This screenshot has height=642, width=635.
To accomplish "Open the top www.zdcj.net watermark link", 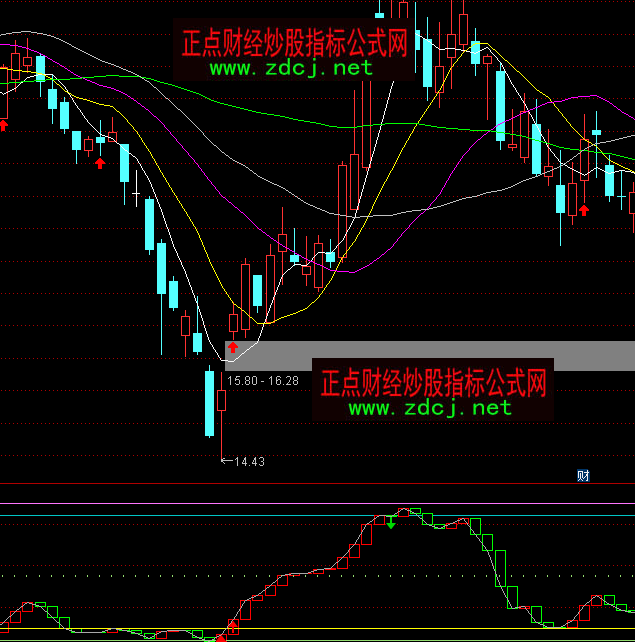I will pos(291,68).
